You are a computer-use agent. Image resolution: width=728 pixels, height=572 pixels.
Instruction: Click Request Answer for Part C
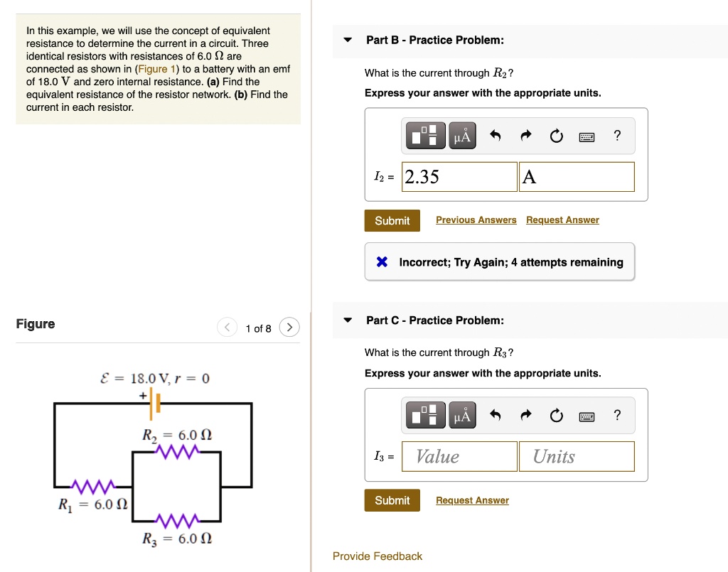(472, 500)
